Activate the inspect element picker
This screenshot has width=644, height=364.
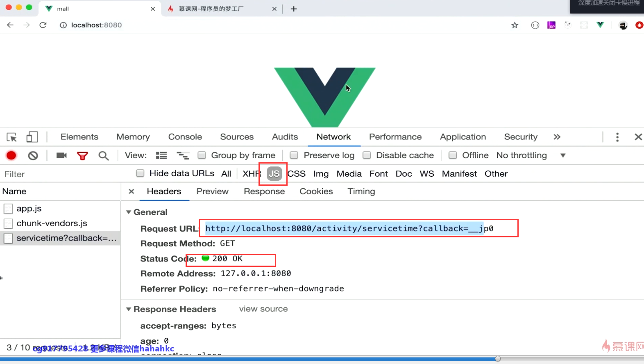pos(11,137)
